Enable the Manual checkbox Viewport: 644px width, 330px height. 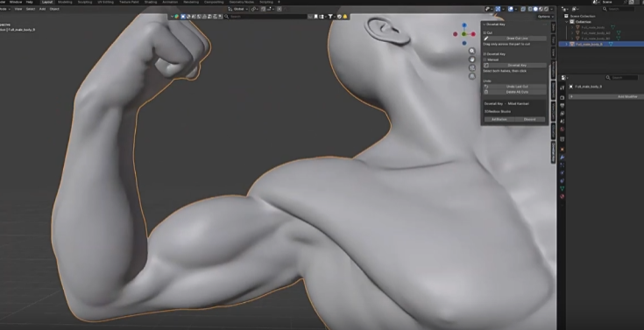coord(485,60)
